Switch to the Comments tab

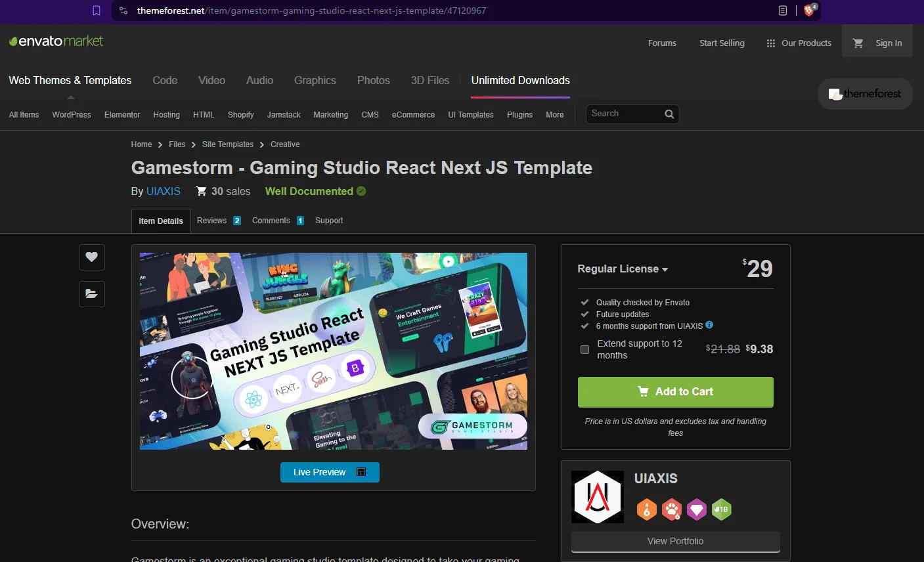[278, 221]
